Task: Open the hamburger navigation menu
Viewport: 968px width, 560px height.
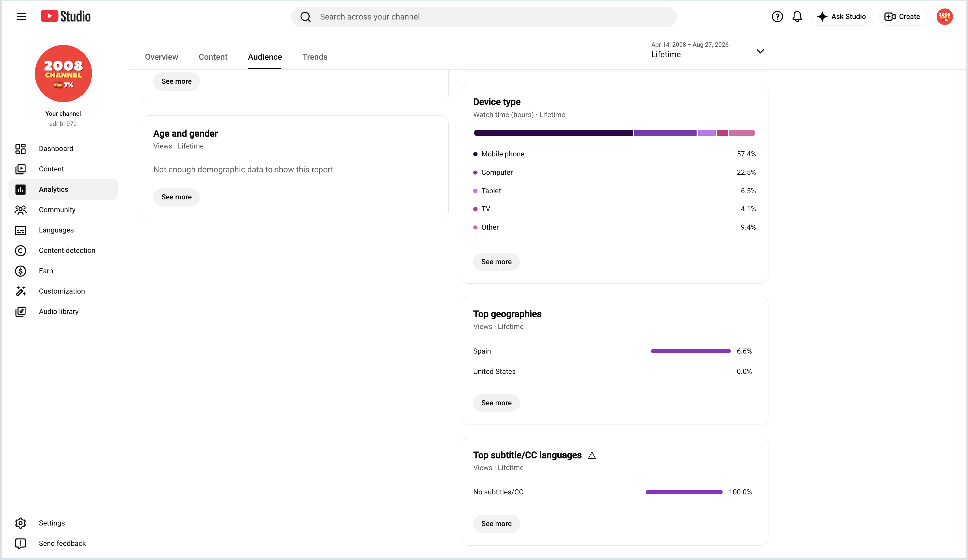Action: (21, 16)
